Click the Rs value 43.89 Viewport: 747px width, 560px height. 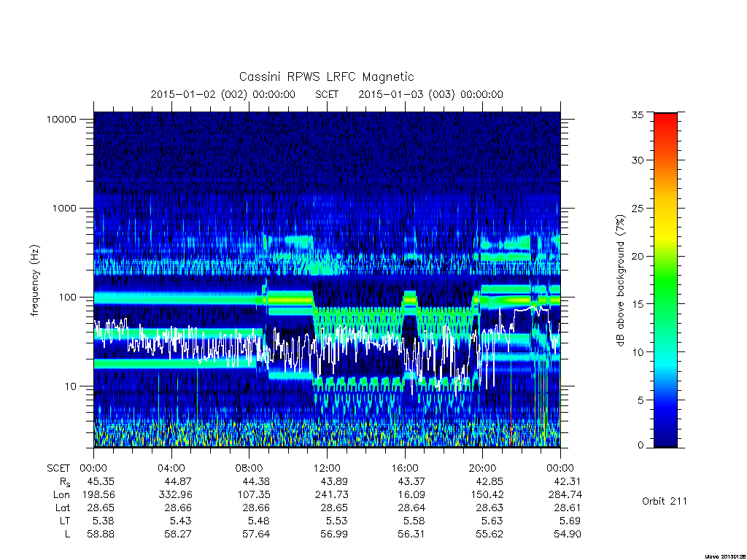[x=330, y=481]
